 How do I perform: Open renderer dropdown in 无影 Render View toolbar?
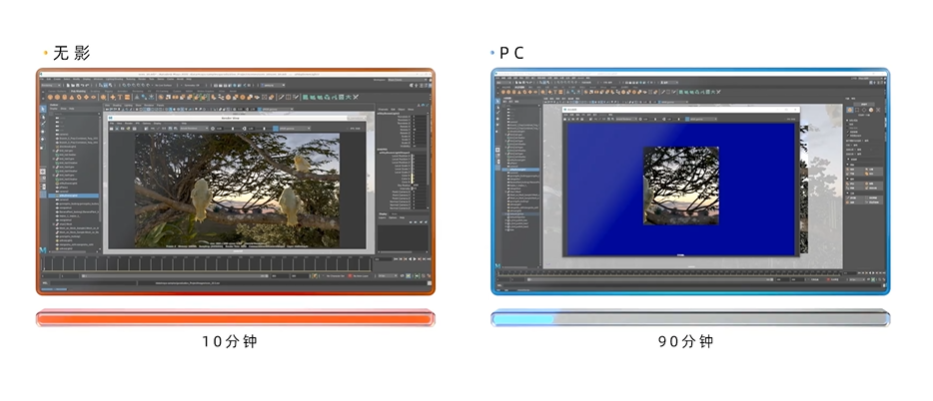[x=193, y=128]
